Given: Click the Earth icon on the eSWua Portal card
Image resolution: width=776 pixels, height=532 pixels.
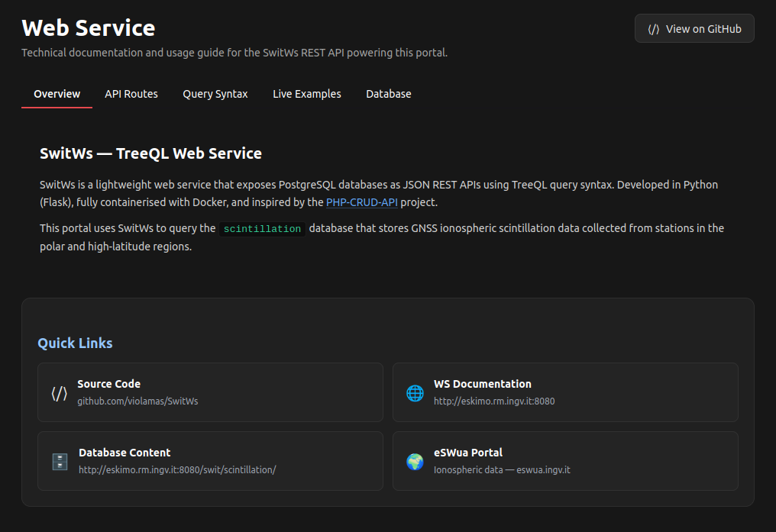Looking at the screenshot, I should coord(415,461).
